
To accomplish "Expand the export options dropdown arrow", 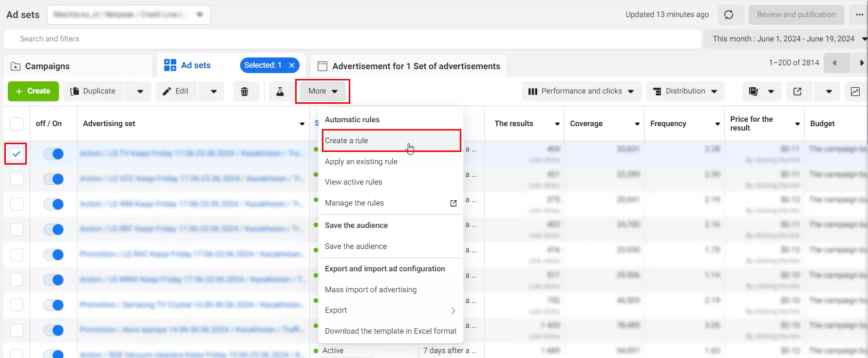I will click(x=829, y=91).
